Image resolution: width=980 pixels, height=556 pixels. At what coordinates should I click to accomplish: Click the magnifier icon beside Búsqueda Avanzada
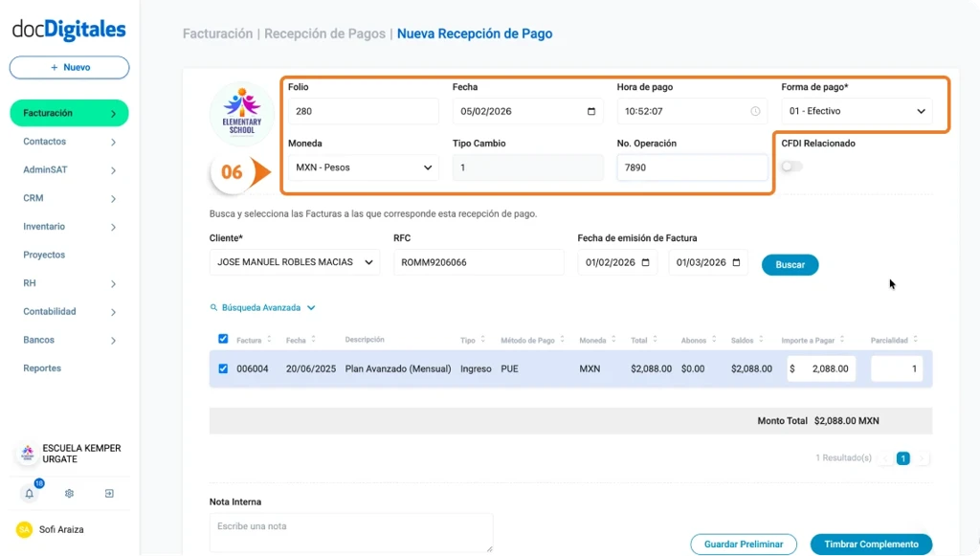click(212, 307)
